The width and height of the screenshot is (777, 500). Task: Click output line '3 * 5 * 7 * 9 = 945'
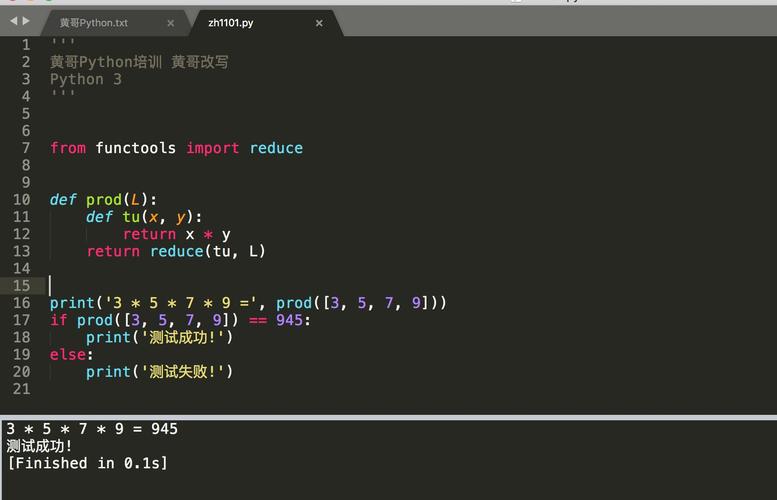tap(92, 429)
